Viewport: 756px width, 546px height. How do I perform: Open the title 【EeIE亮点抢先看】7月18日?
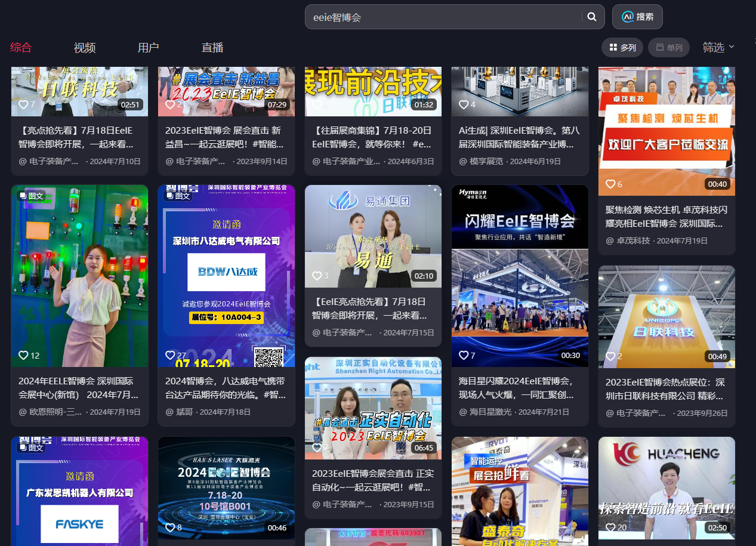(x=369, y=308)
